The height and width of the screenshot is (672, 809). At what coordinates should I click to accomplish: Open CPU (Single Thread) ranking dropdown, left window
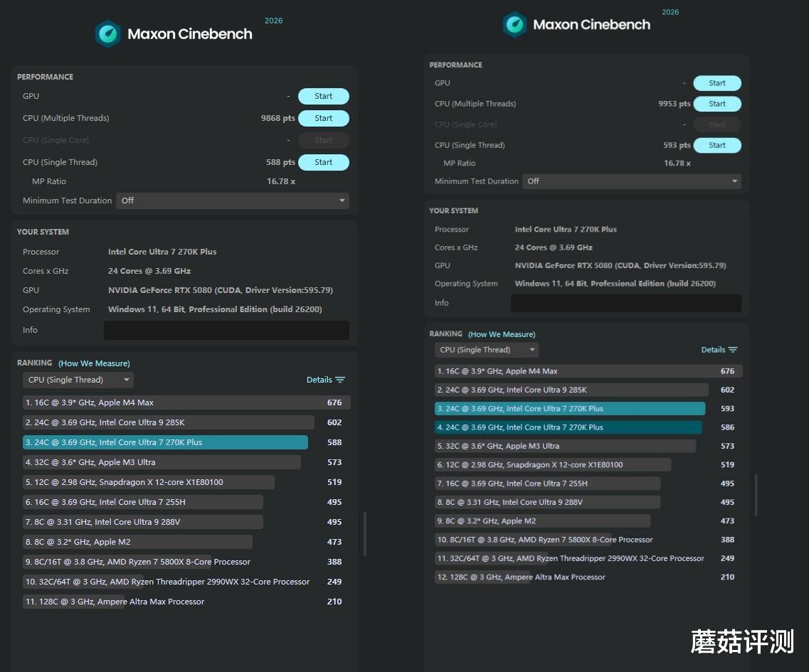click(x=78, y=380)
